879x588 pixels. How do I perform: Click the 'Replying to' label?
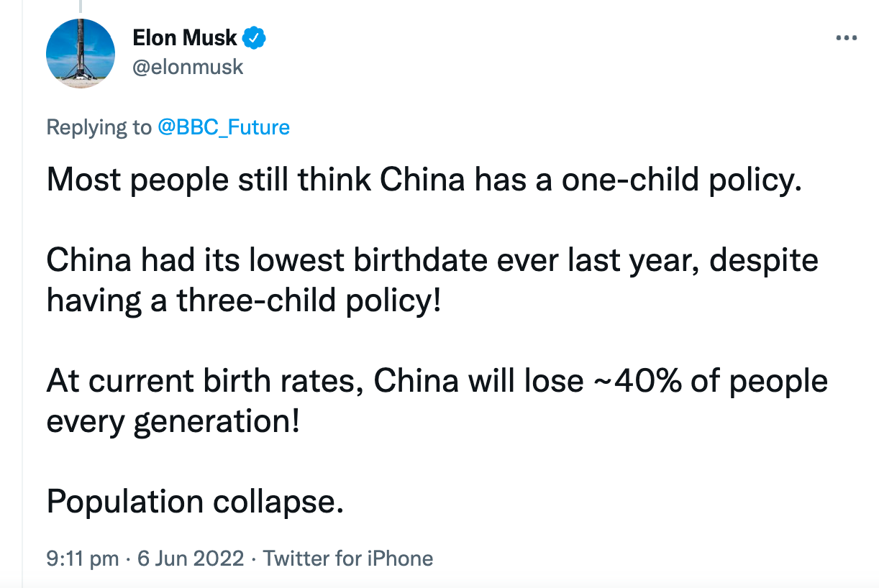99,127
